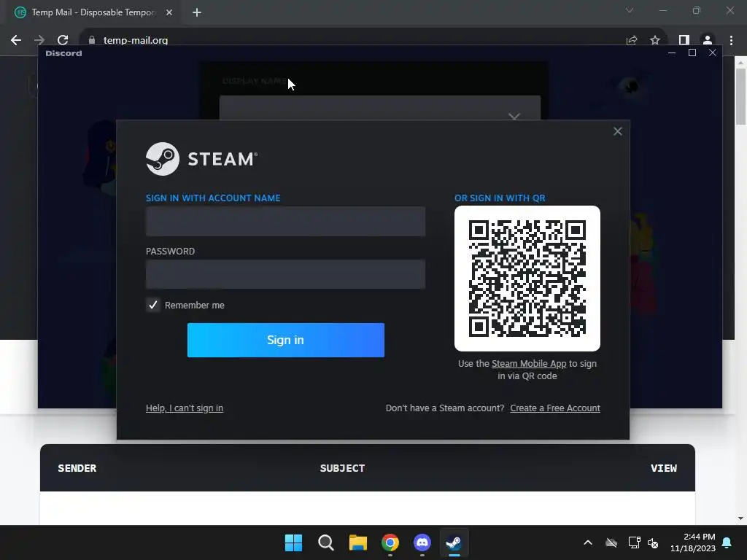Switch to Discord from taskbar
747x560 pixels.
422,542
